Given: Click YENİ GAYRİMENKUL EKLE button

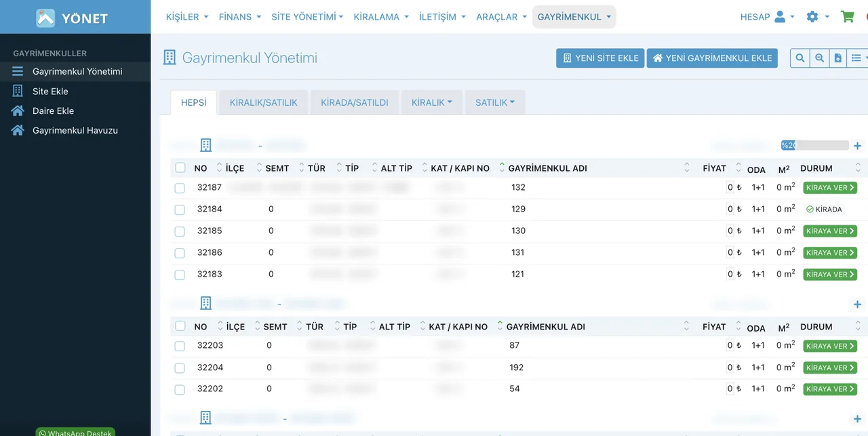Looking at the screenshot, I should pyautogui.click(x=712, y=58).
